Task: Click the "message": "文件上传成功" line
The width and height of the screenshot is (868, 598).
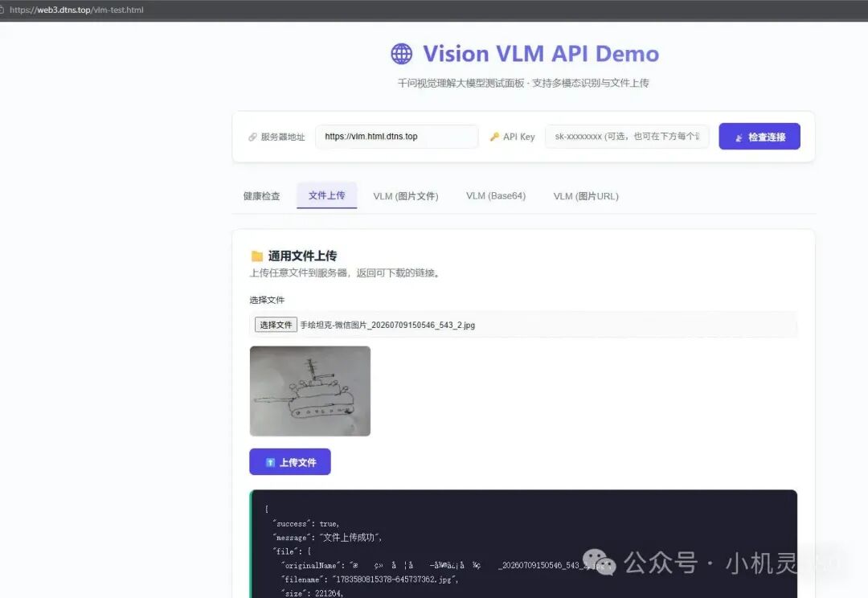Action: (327, 537)
